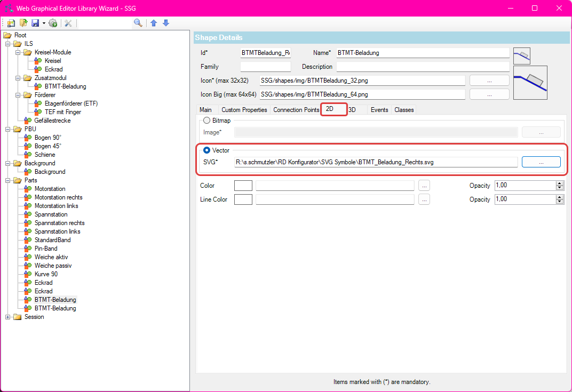Select the Bogen 45° tree item
Screen dimensions: 572x392
(x=48, y=146)
